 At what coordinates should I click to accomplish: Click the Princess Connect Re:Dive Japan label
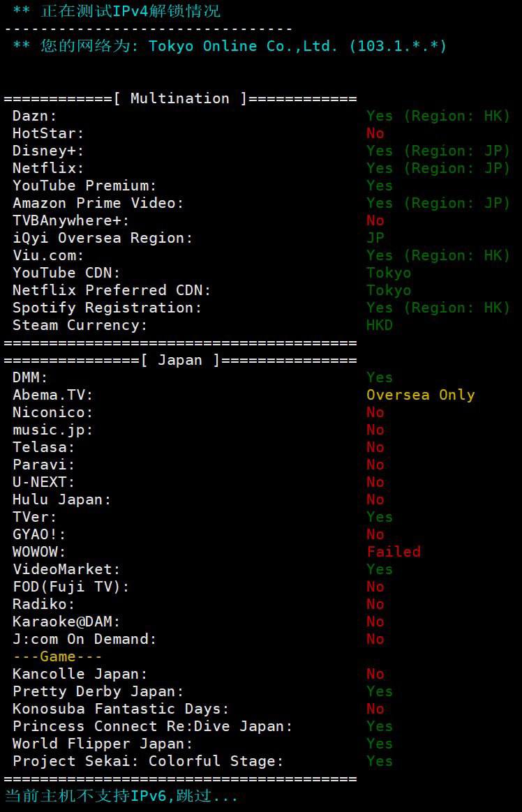(x=153, y=726)
